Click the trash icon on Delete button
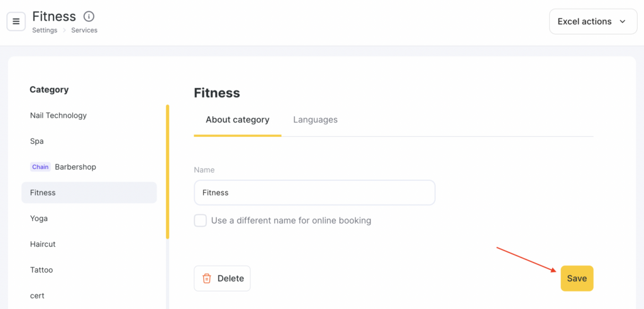The width and height of the screenshot is (644, 309). point(207,278)
